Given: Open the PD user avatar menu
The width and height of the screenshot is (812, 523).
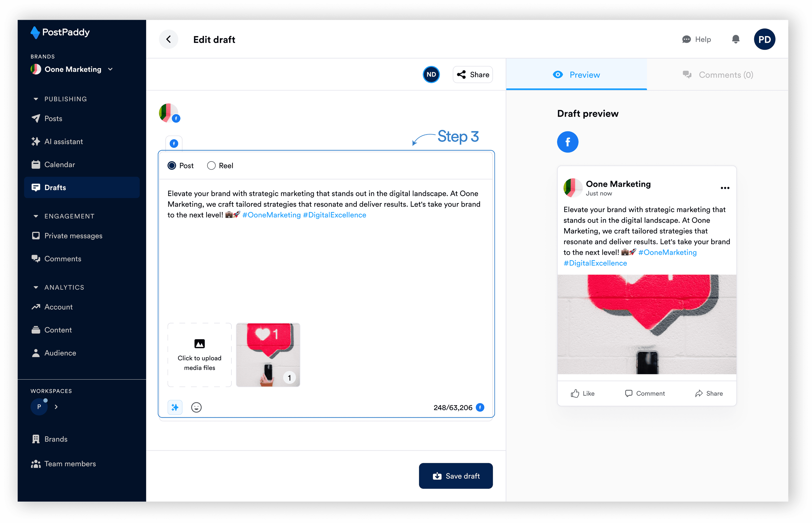Looking at the screenshot, I should (x=764, y=39).
